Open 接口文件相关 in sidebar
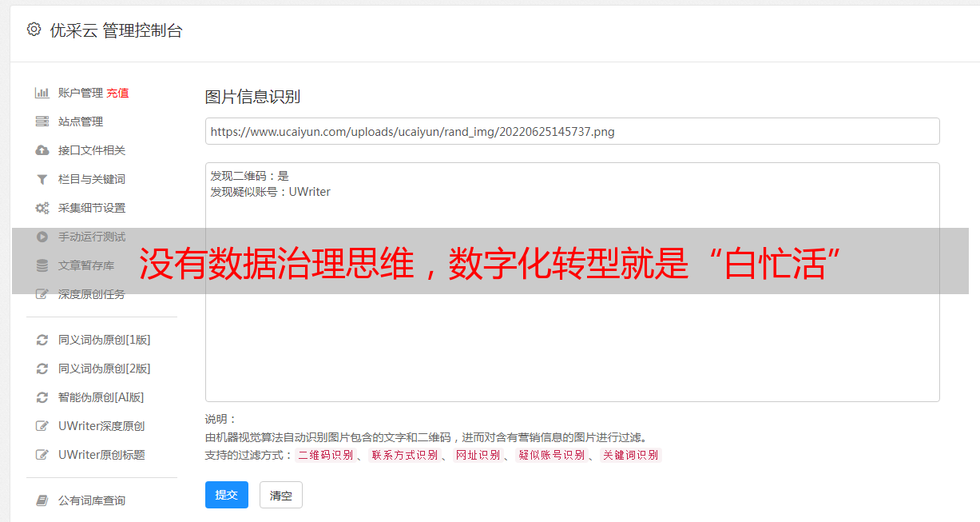The height and width of the screenshot is (522, 980). coord(92,150)
